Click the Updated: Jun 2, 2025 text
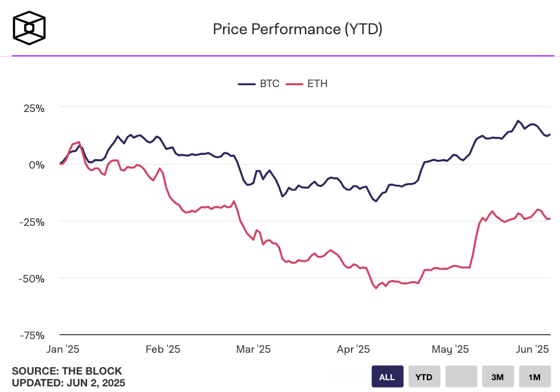Image resolution: width=560 pixels, height=392 pixels. [68, 383]
